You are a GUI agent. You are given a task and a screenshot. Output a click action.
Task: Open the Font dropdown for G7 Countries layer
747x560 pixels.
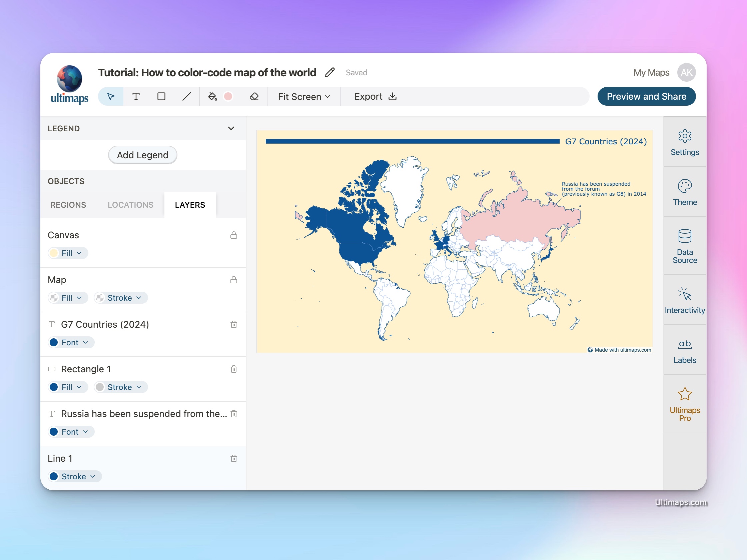tap(71, 342)
